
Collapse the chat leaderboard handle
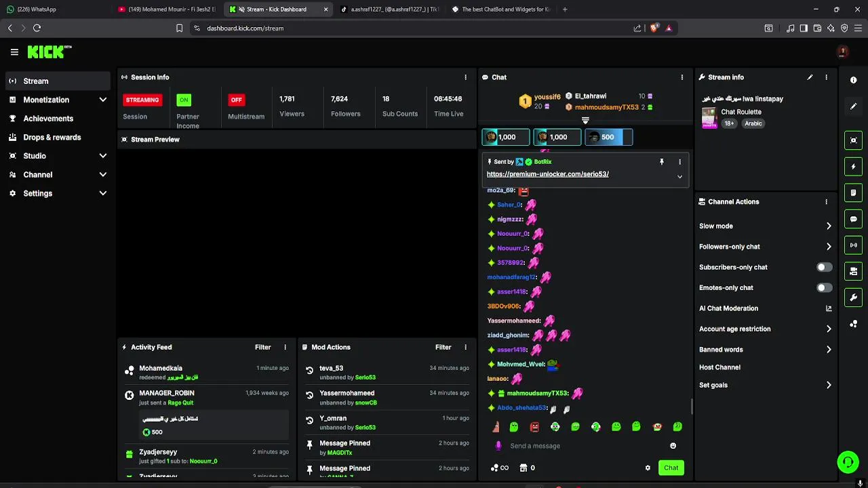click(x=585, y=121)
